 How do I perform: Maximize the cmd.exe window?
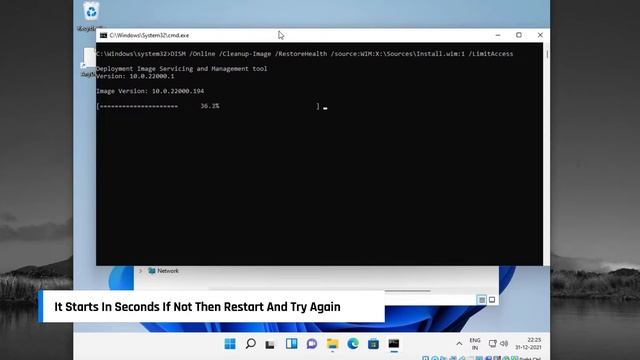[519, 35]
